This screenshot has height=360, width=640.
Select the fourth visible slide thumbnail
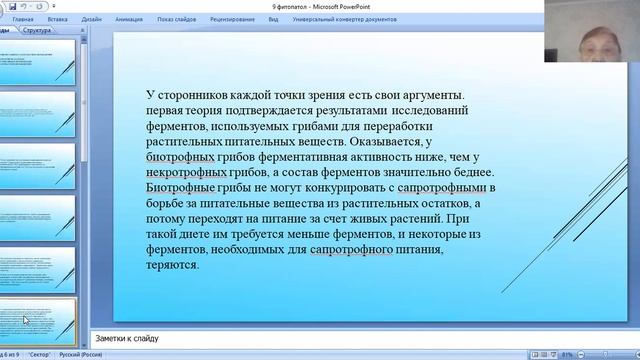pos(37,218)
